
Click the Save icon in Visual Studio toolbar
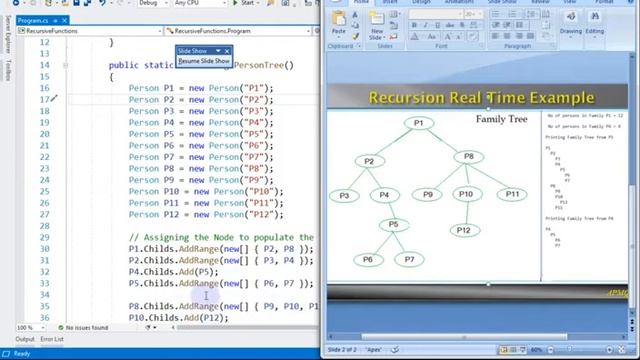tap(76, 3)
